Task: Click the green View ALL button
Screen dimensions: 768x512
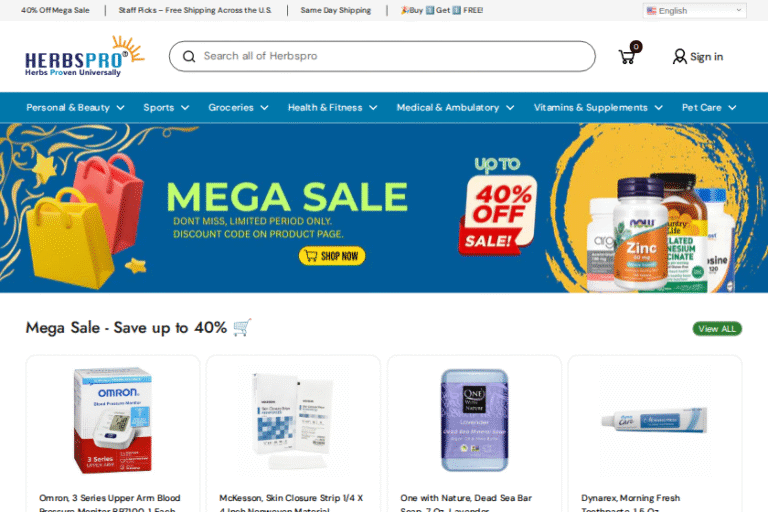Action: coord(717,329)
